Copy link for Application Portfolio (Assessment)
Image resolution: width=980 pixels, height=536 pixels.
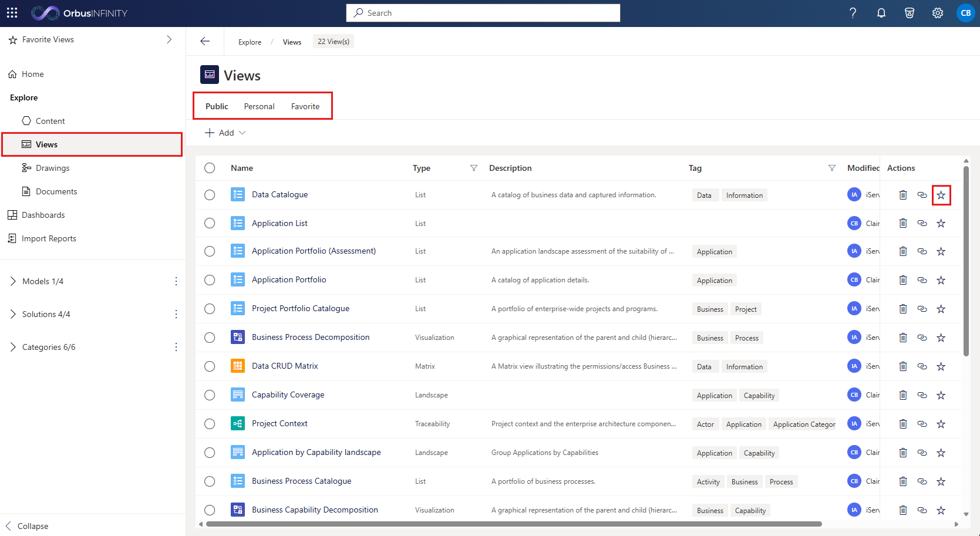click(x=922, y=251)
